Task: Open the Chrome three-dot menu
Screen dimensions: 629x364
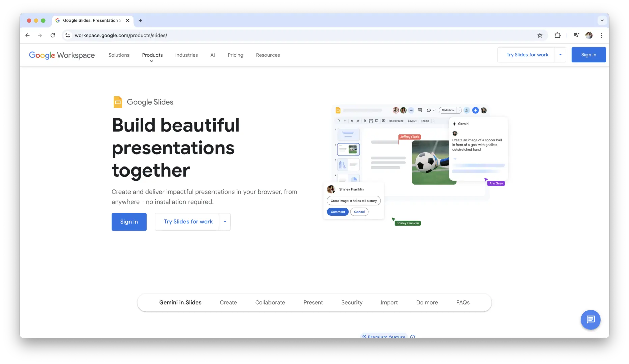Action: [x=602, y=35]
